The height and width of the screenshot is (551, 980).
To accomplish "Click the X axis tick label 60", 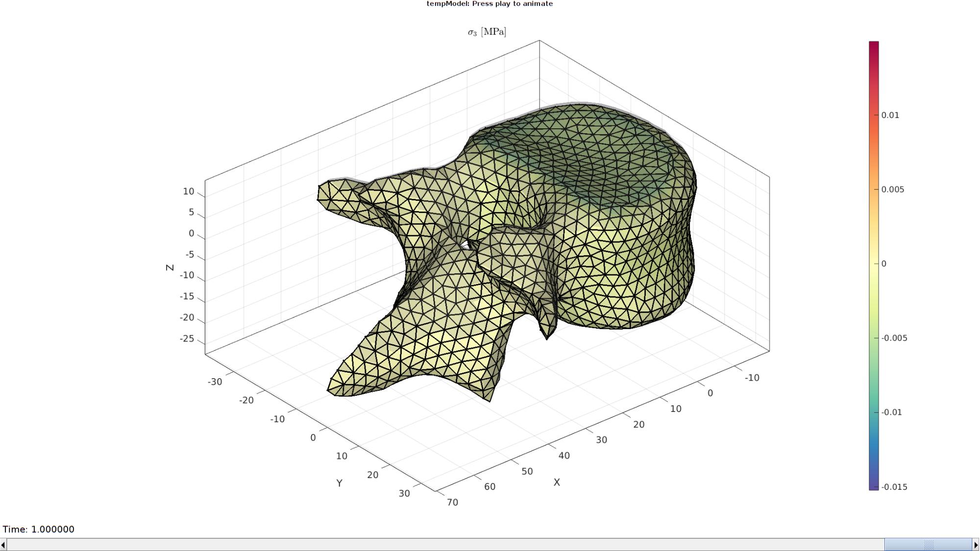I will (490, 487).
